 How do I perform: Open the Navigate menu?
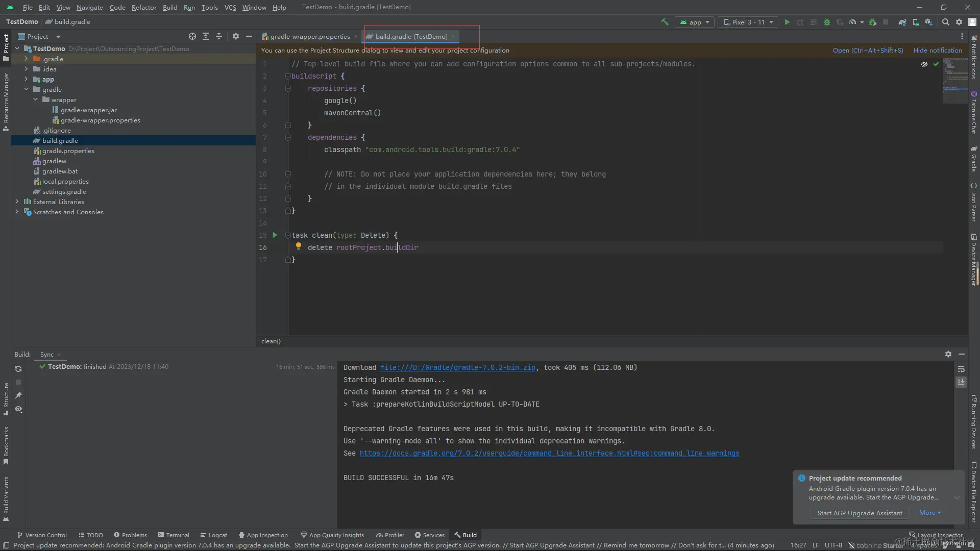[x=90, y=7]
